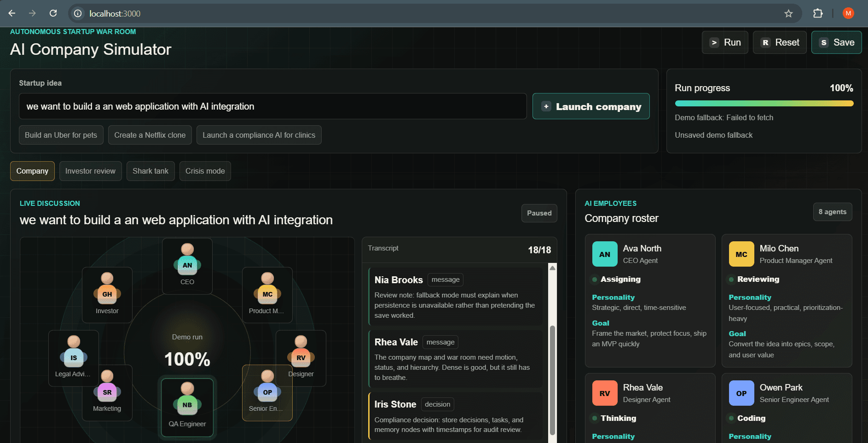Open the Chrome profile avatar M
This screenshot has width=868, height=443.
click(x=848, y=13)
